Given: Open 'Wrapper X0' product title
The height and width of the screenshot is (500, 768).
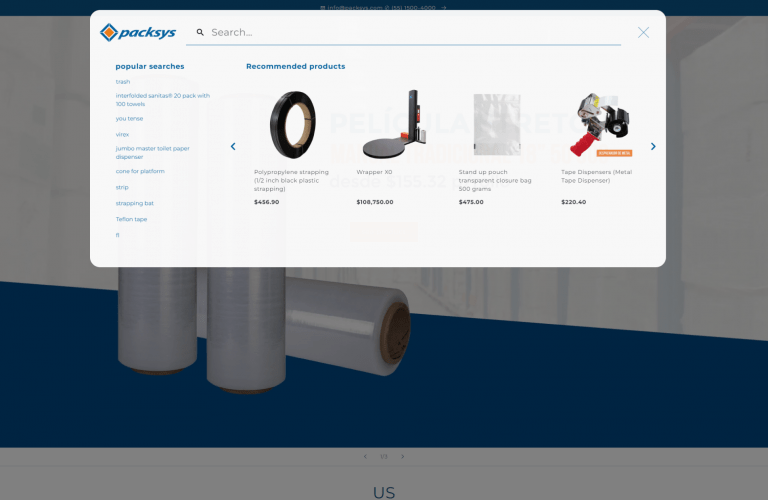Looking at the screenshot, I should 374,172.
